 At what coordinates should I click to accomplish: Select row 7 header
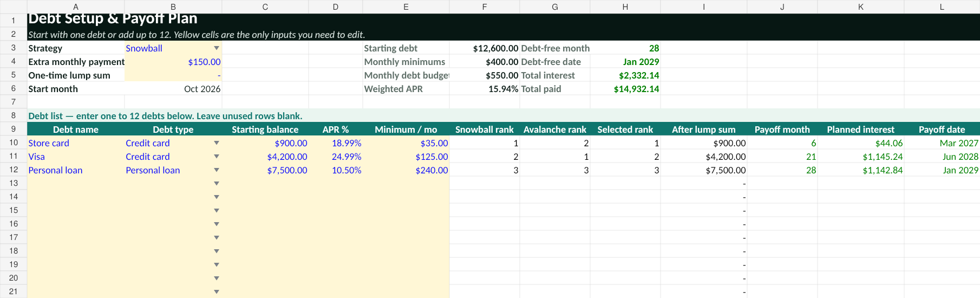tap(14, 102)
